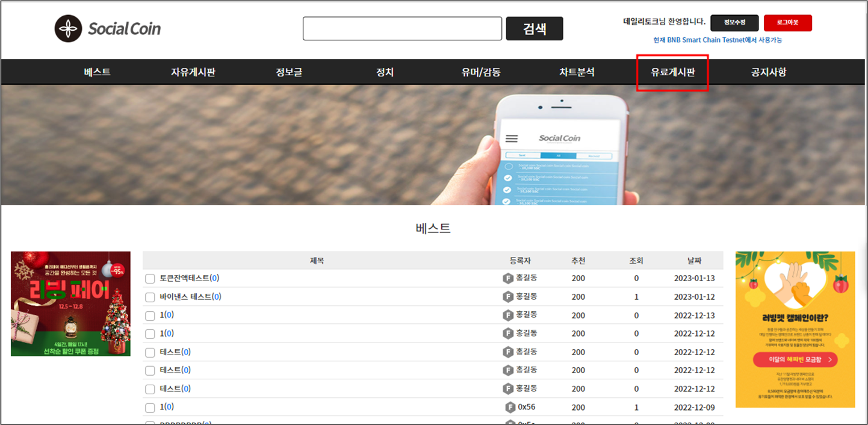This screenshot has width=868, height=425.
Task: Click the date 2023-01-13
Action: click(x=695, y=279)
